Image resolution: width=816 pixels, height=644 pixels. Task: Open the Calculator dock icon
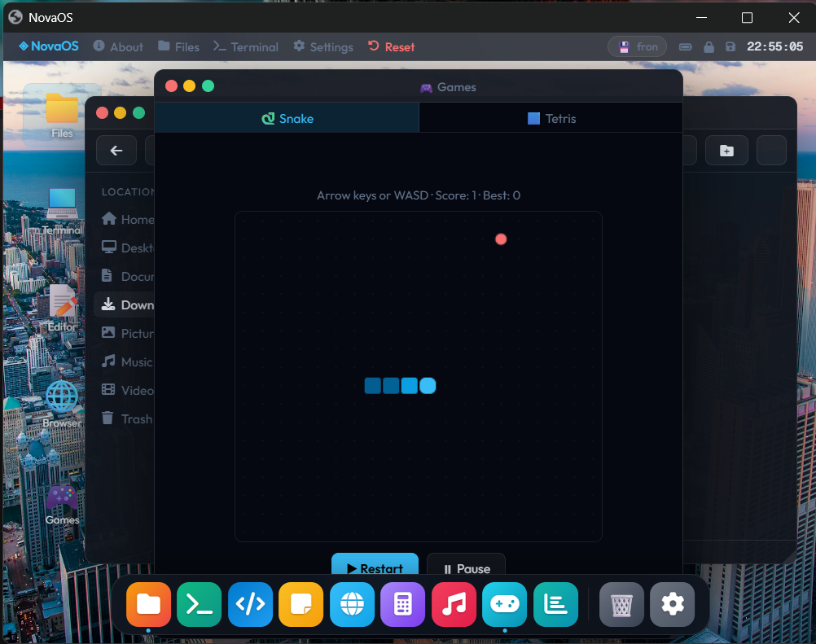[x=403, y=604]
